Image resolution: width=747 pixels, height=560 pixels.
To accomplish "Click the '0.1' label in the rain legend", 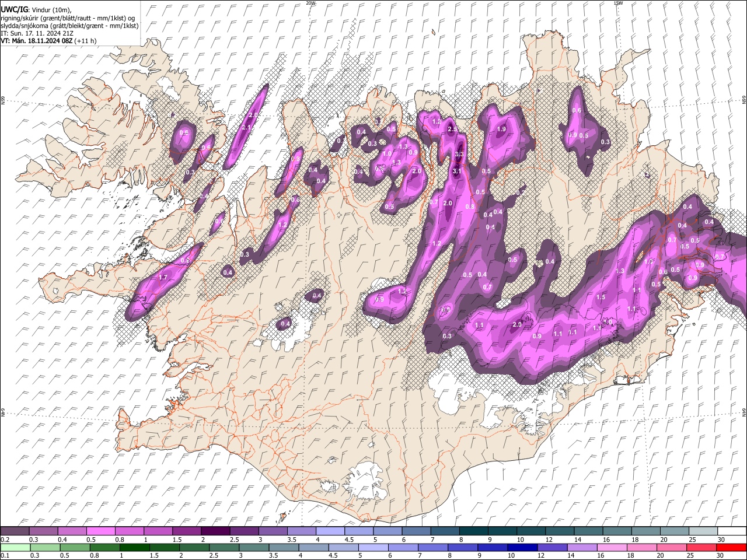I will click(5, 556).
